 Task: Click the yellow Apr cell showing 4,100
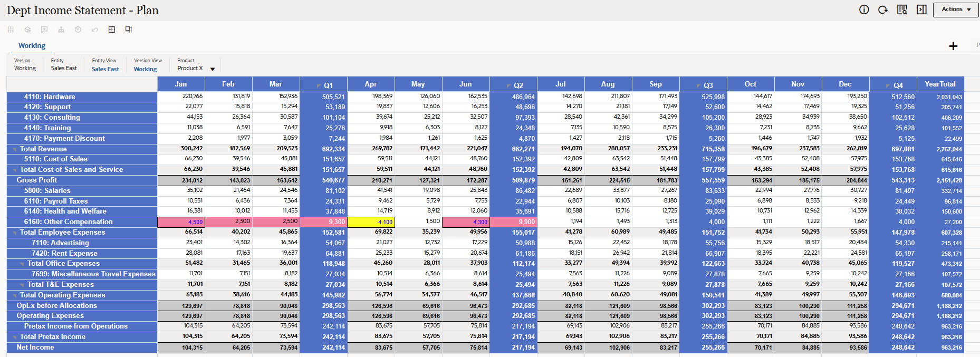[x=371, y=222]
